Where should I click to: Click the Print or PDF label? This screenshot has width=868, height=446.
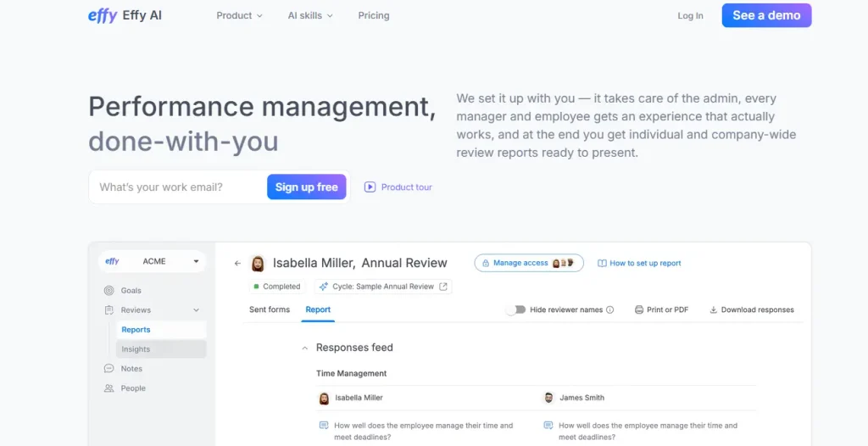(x=668, y=309)
